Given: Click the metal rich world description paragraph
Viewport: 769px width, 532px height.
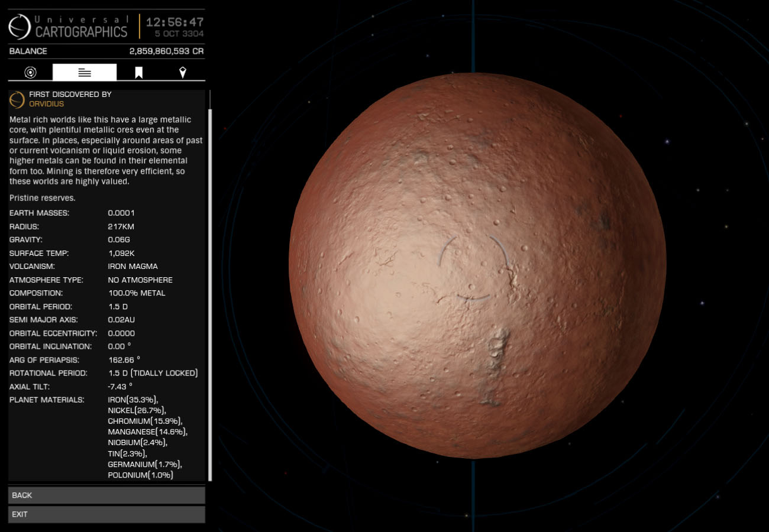Looking at the screenshot, I should (x=106, y=150).
